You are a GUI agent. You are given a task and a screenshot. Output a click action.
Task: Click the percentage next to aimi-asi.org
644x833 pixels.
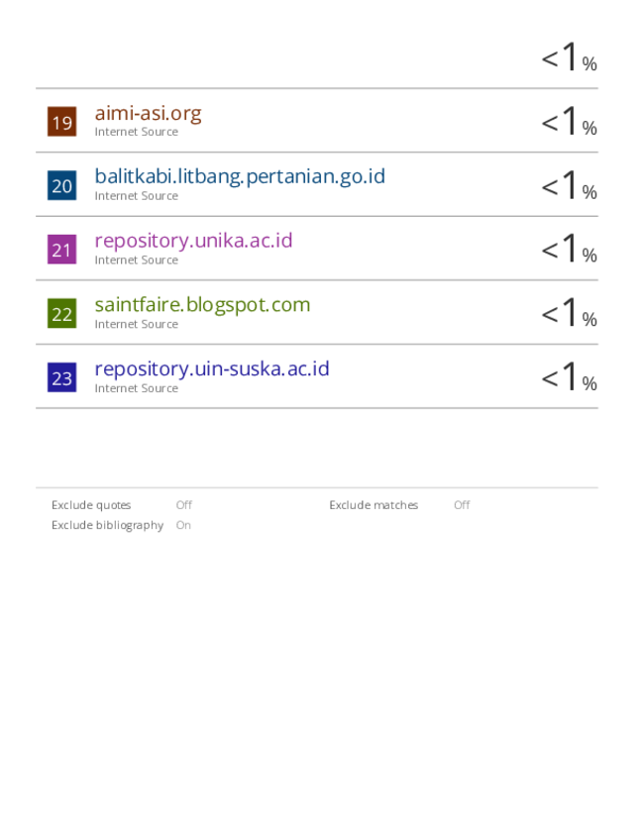pos(569,121)
